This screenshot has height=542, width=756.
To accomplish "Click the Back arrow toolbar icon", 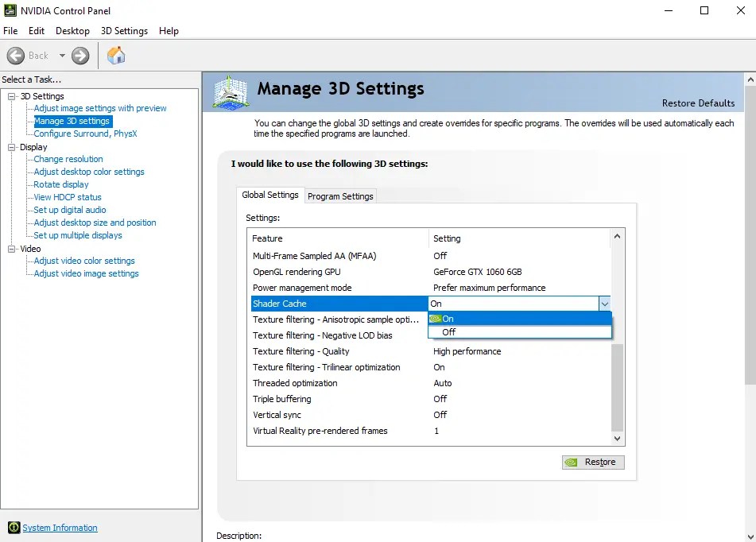I will pos(17,56).
